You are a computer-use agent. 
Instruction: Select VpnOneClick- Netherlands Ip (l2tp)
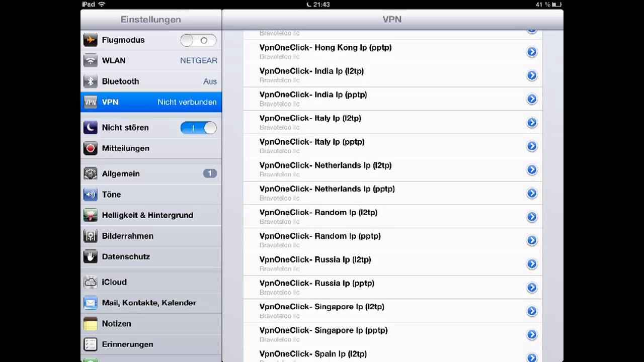pyautogui.click(x=392, y=170)
